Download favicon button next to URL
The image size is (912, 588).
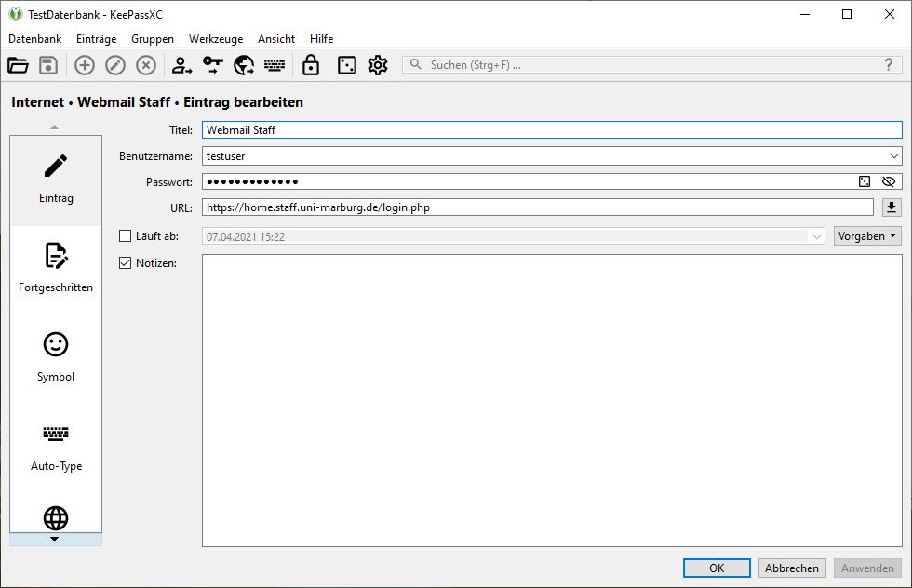click(892, 207)
